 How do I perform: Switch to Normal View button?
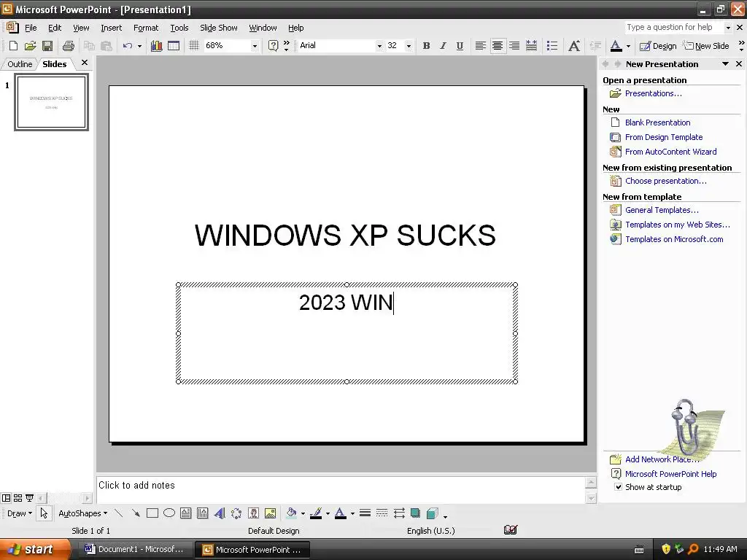6,498
